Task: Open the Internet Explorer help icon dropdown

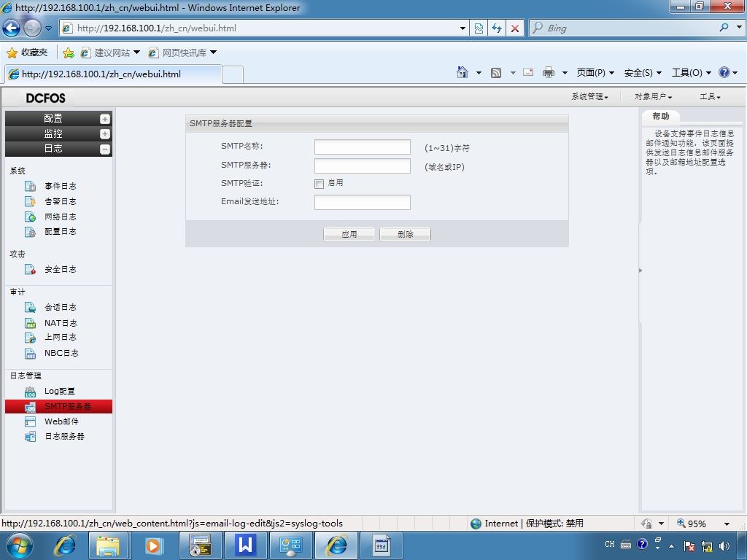Action: pyautogui.click(x=735, y=73)
